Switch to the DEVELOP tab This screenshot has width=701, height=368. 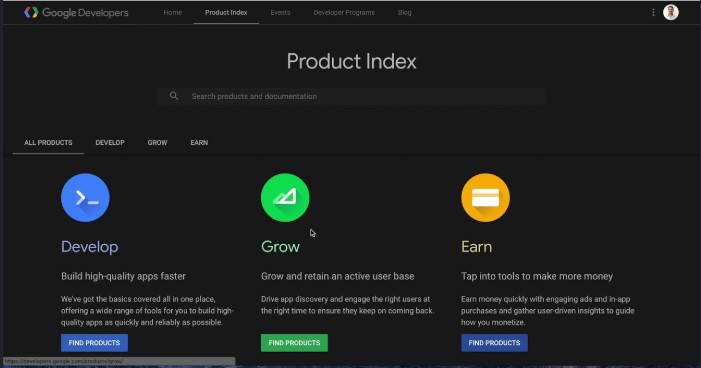coord(110,143)
